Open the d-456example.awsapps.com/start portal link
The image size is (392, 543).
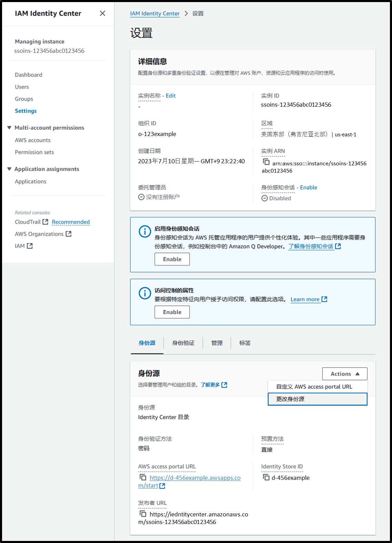click(190, 482)
